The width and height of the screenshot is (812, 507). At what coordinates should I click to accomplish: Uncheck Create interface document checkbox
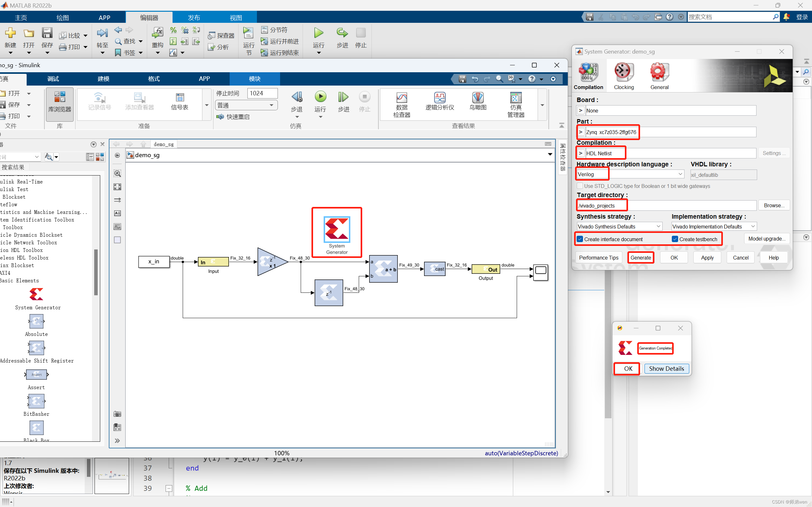pyautogui.click(x=580, y=239)
